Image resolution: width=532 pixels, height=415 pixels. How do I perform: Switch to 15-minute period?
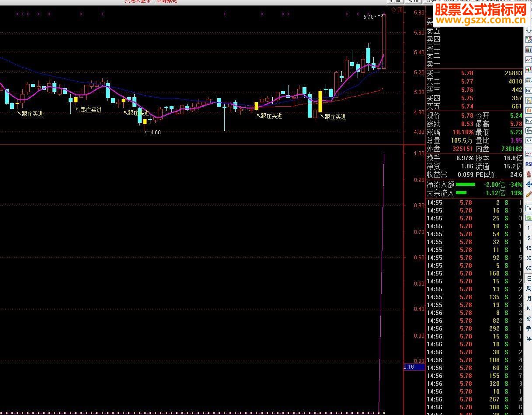529,248
